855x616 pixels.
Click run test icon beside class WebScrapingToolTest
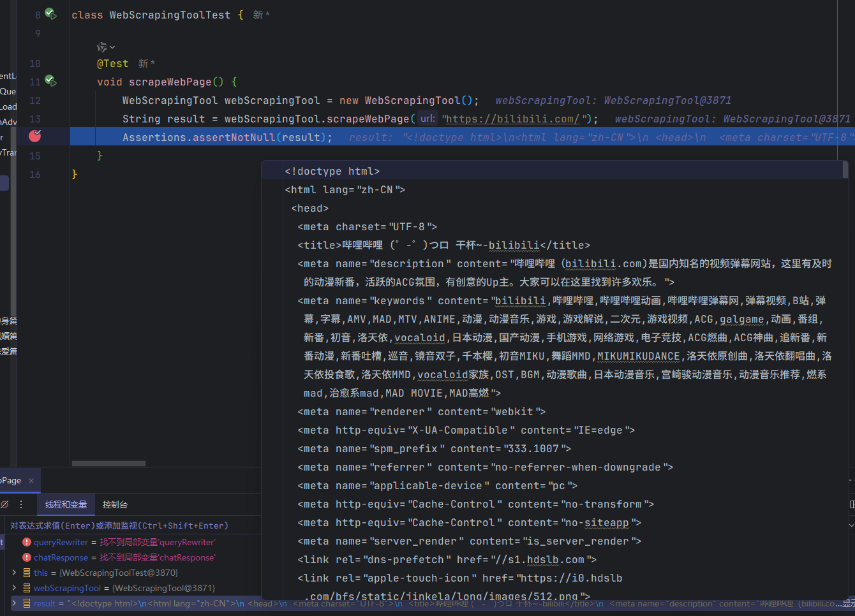[x=51, y=14]
